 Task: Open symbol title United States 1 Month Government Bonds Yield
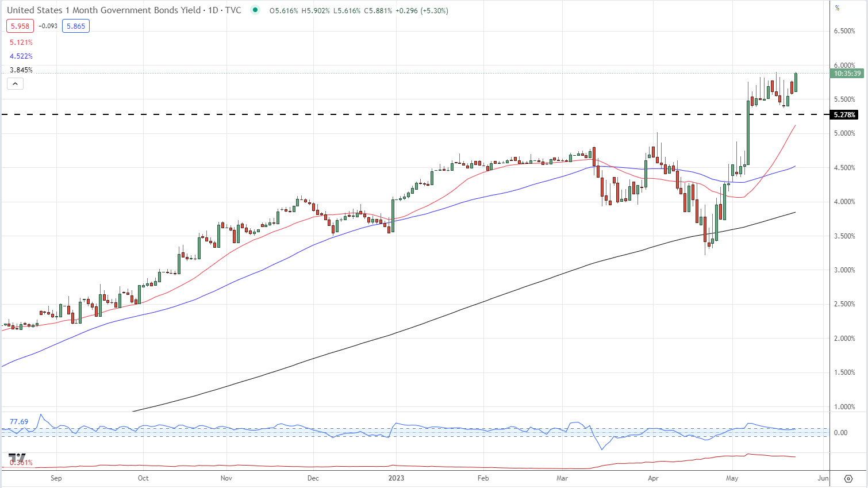104,10
